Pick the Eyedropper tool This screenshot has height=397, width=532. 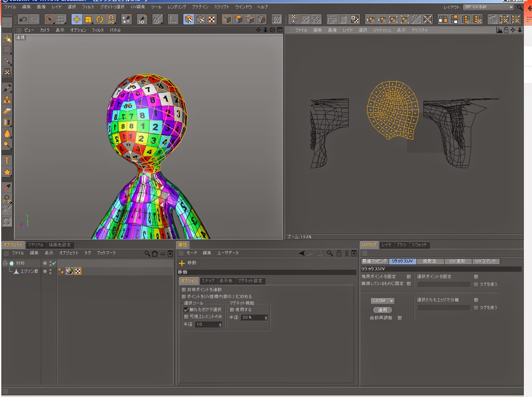7,187
